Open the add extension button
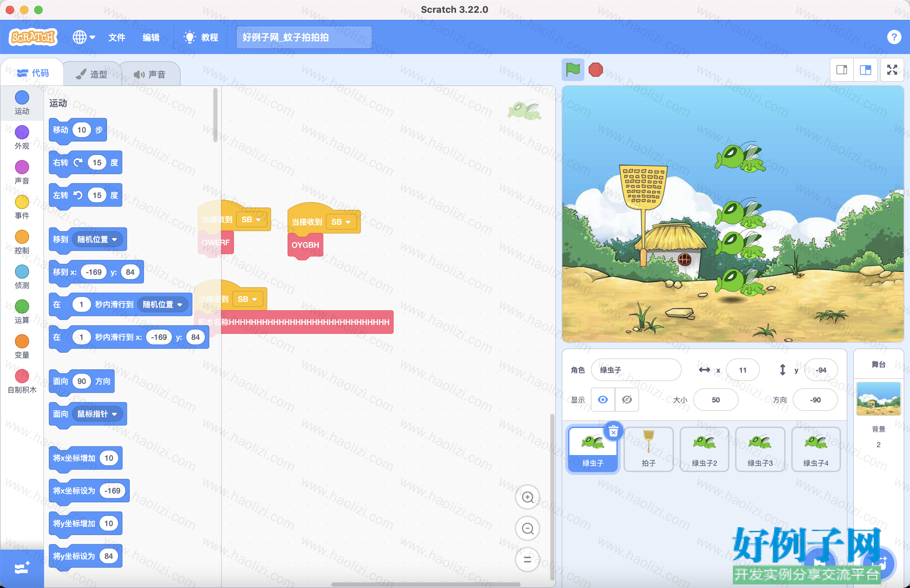Image resolution: width=910 pixels, height=588 pixels. coord(22,568)
